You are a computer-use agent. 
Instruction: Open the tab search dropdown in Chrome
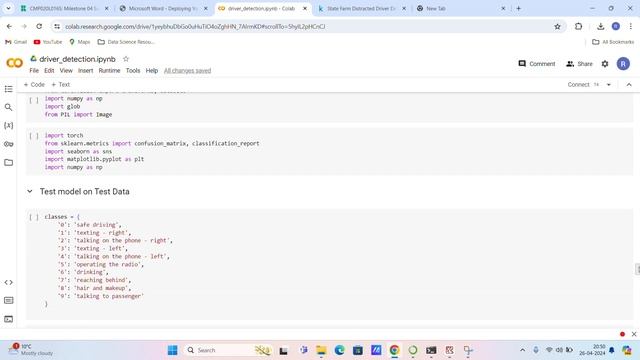8,8
